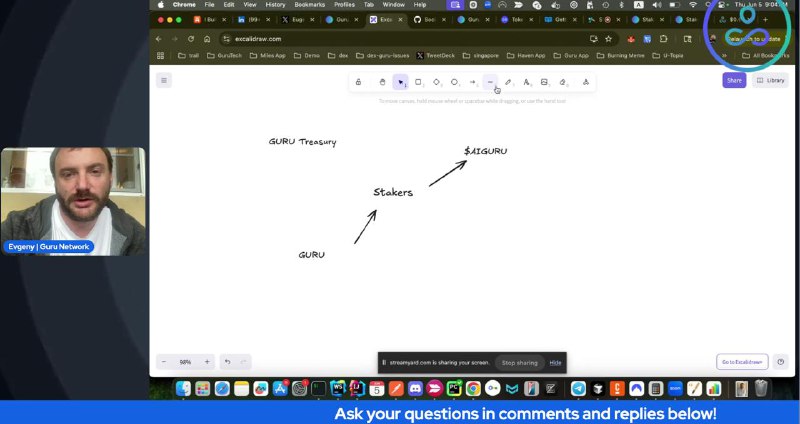800x424 pixels.
Task: Zoom out with the minus button
Action: (x=164, y=362)
